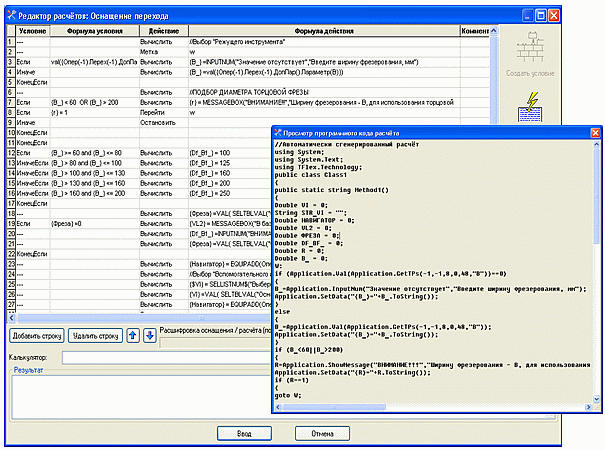Select the row 27 header in the table
This screenshot has width=605, height=450.
pyautogui.click(x=11, y=304)
